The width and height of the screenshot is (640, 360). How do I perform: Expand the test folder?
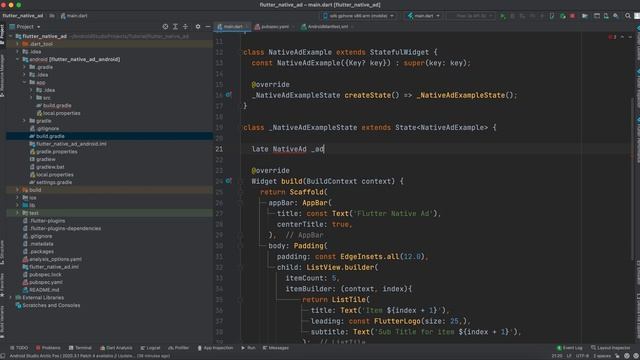click(17, 213)
